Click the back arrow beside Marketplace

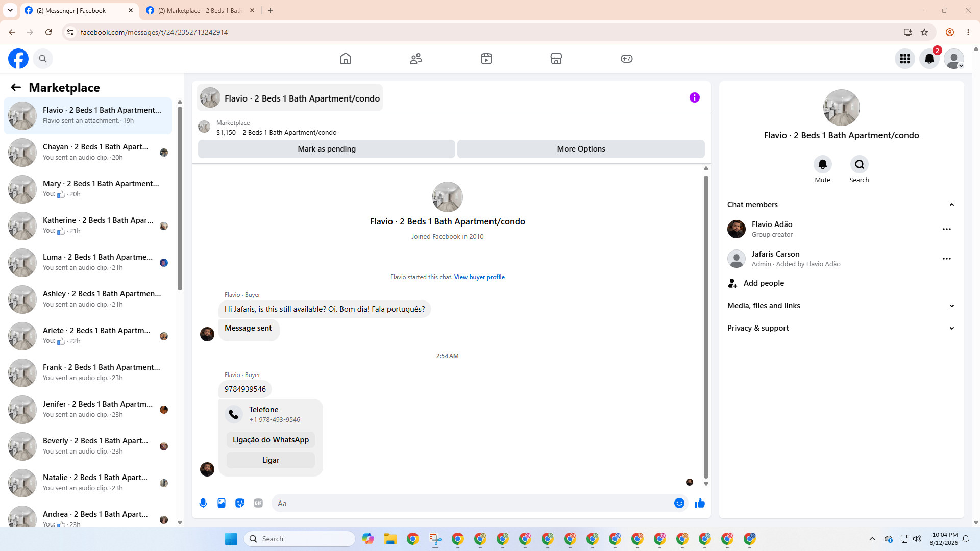(16, 88)
